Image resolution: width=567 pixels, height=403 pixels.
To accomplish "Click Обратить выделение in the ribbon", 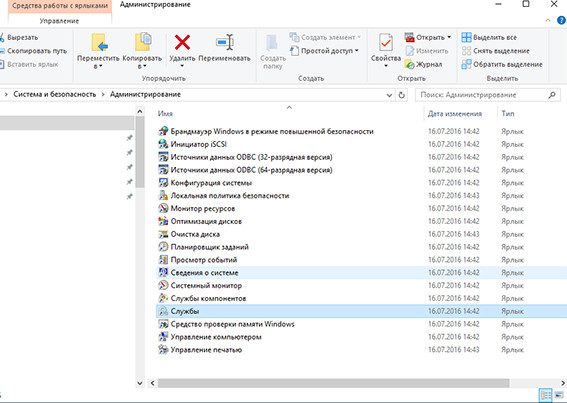I will pyautogui.click(x=502, y=64).
